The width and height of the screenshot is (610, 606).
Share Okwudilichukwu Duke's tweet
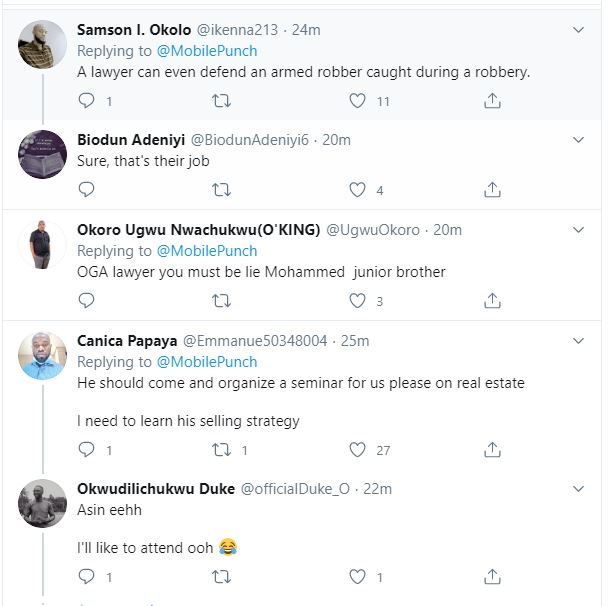(492, 576)
